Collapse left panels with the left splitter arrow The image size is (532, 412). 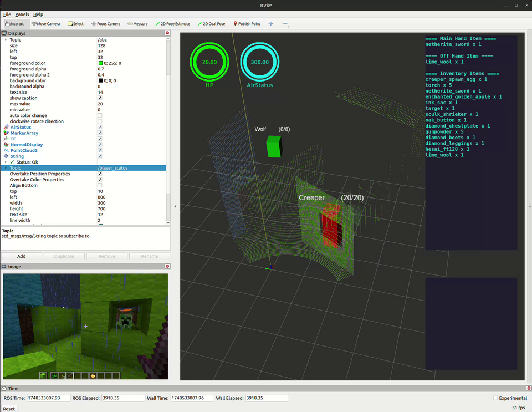point(175,206)
